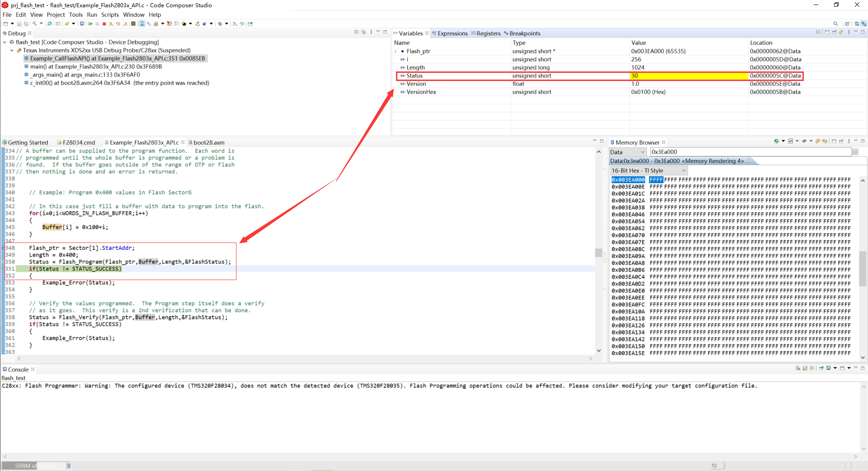Click the Resume debug button in the toolbar
This screenshot has width=868, height=471.
coord(90,24)
